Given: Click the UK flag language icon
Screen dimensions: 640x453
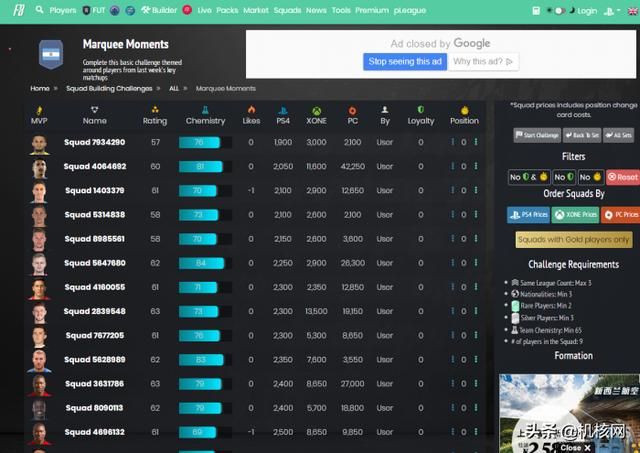Looking at the screenshot, I should point(632,11).
